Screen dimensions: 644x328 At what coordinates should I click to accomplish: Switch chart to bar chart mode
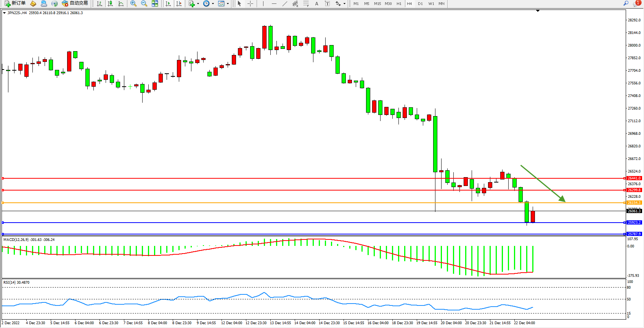pos(100,3)
